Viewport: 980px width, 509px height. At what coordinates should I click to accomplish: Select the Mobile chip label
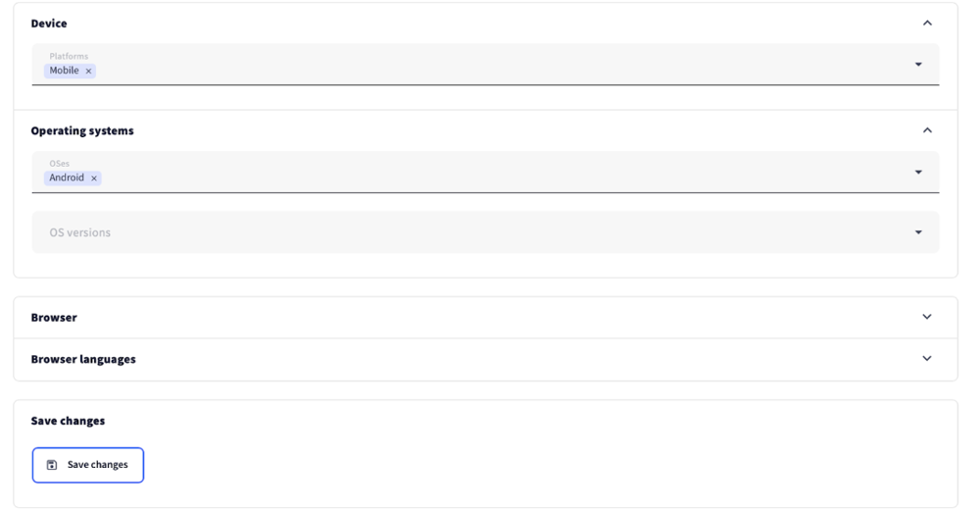pos(65,71)
